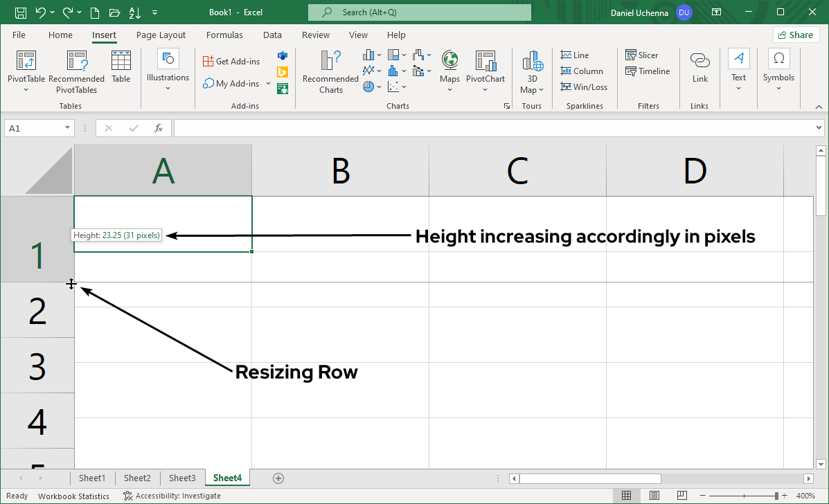Open the Name Box dropdown arrow

pyautogui.click(x=67, y=128)
